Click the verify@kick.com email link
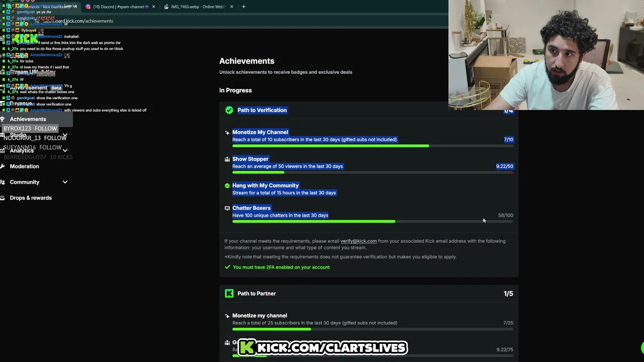Viewport: 644px width, 362px height. point(358,241)
